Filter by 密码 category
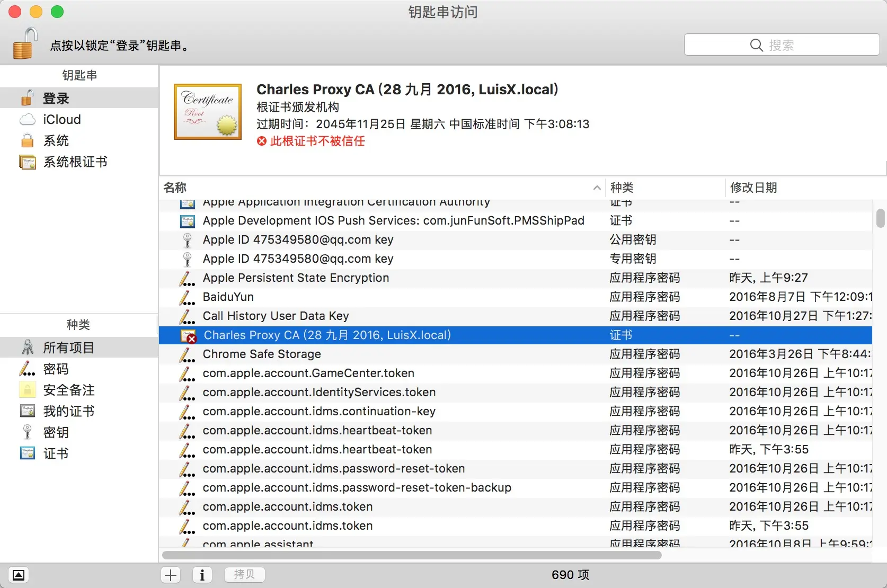This screenshot has width=887, height=588. (79, 369)
